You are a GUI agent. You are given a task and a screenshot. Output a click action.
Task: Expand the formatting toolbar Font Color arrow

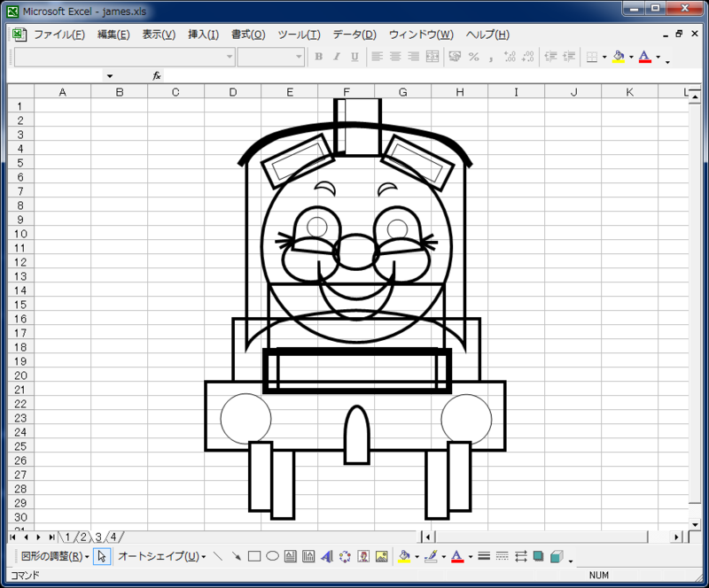point(658,57)
